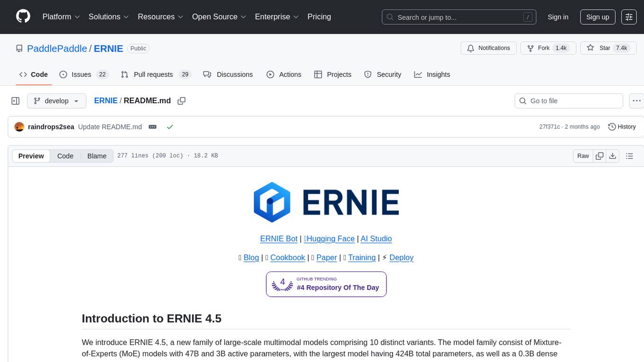644x362 pixels.
Task: View commit check status checkmark
Action: 170,127
